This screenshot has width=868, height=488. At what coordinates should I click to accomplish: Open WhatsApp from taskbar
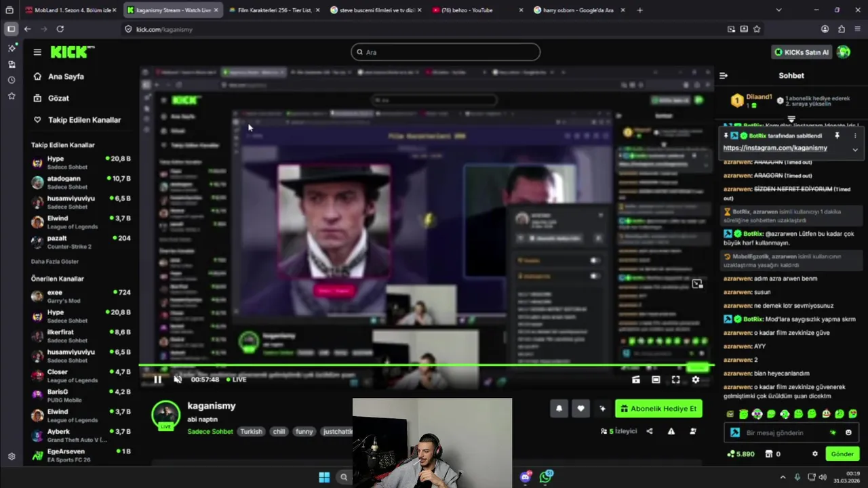click(546, 477)
